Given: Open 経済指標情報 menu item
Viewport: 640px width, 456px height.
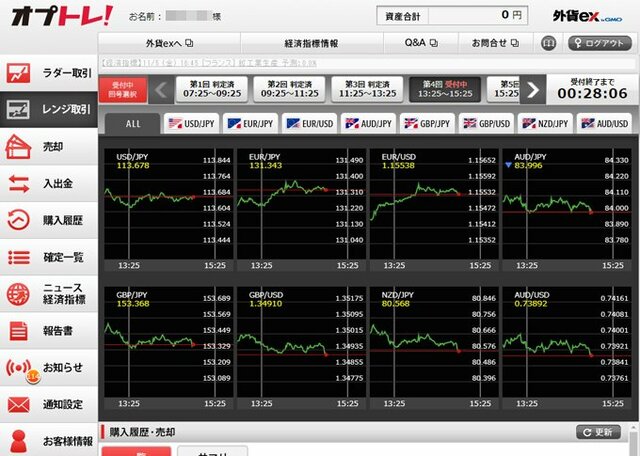Looking at the screenshot, I should [312, 43].
